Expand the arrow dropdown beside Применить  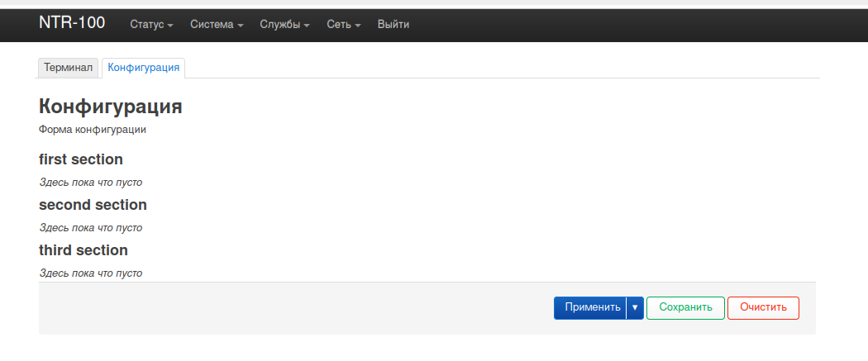(x=635, y=307)
